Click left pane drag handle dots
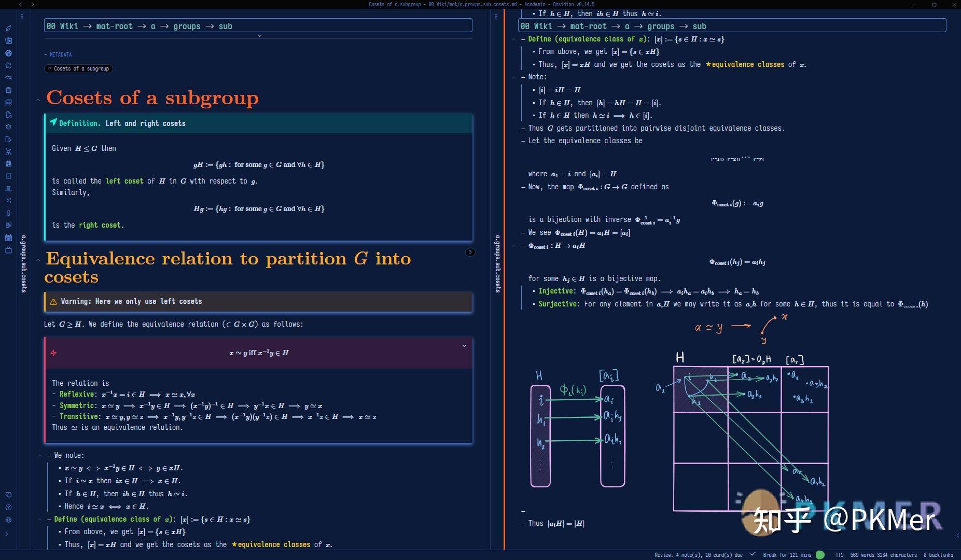This screenshot has height=560, width=961. [22, 17]
